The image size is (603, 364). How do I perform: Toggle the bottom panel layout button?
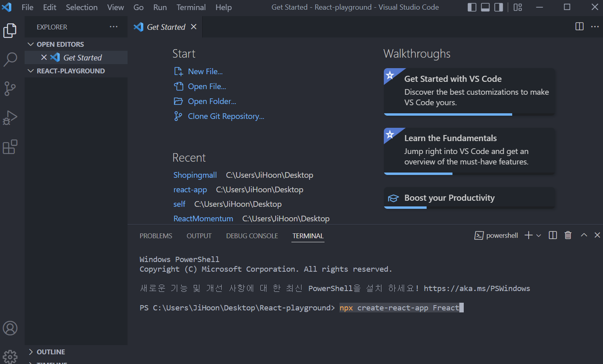[x=486, y=7]
